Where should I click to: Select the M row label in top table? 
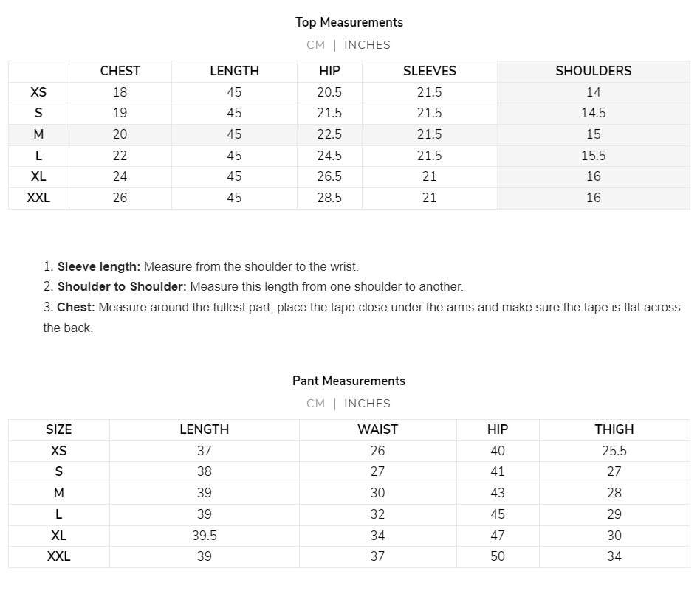tap(38, 134)
